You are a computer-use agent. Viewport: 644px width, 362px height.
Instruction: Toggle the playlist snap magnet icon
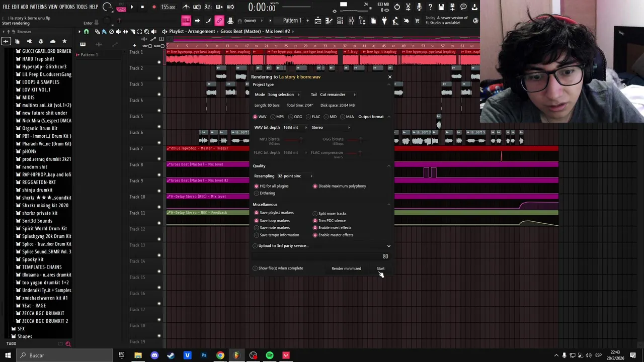[86, 31]
